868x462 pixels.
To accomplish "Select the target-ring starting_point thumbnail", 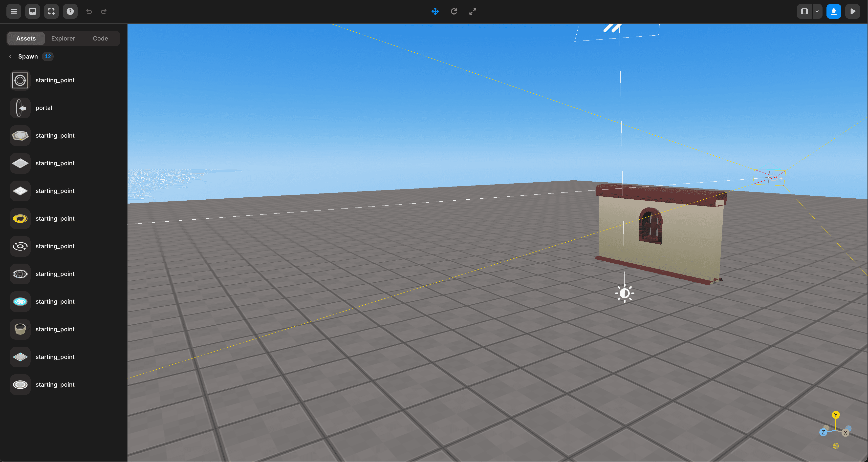I will (20, 80).
